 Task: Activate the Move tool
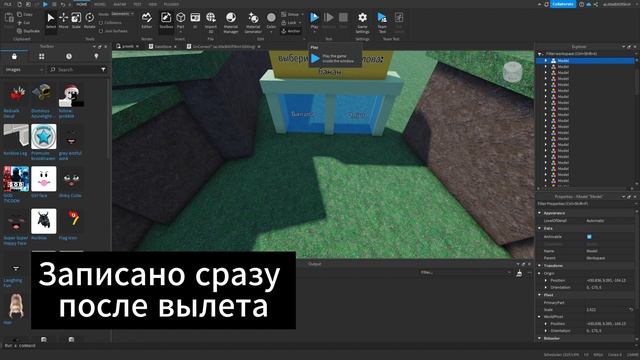[x=64, y=21]
